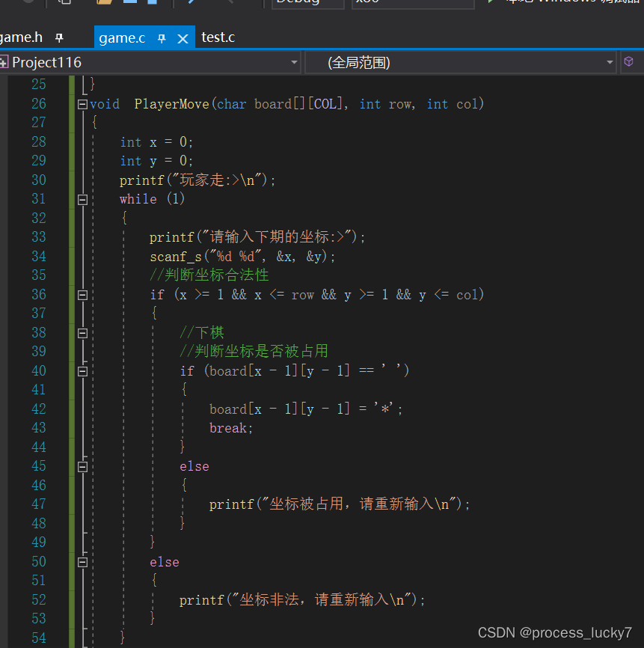Click the comment //判断坐标是否被占用
644x648 pixels.
point(254,351)
